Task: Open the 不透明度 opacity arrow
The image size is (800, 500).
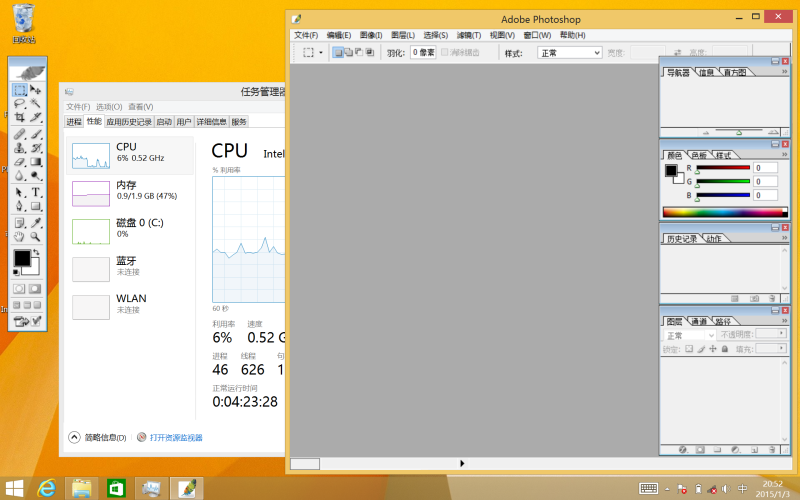Action: coord(781,333)
